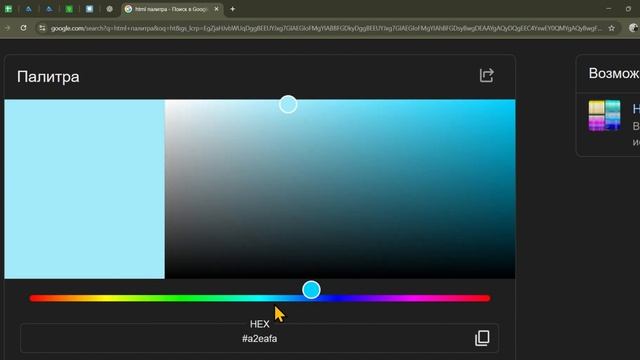
Task: Open the site info icon beside google.com
Action: [42, 28]
